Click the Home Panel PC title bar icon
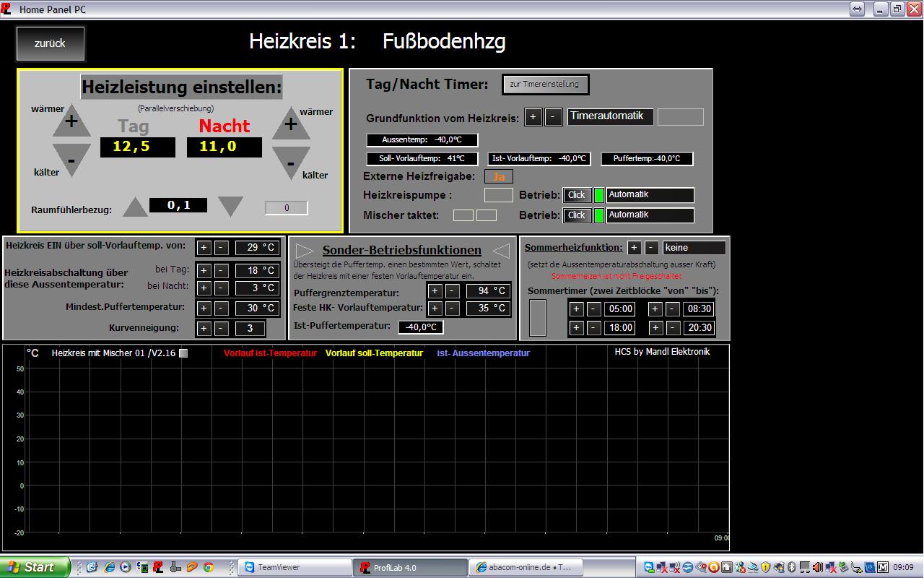 tap(6, 9)
